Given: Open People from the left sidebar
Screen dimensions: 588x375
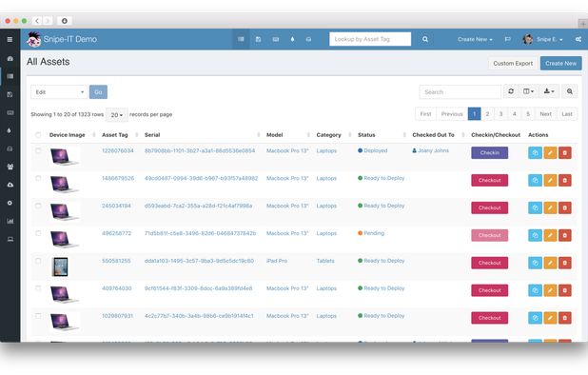Looking at the screenshot, I should point(10,167).
